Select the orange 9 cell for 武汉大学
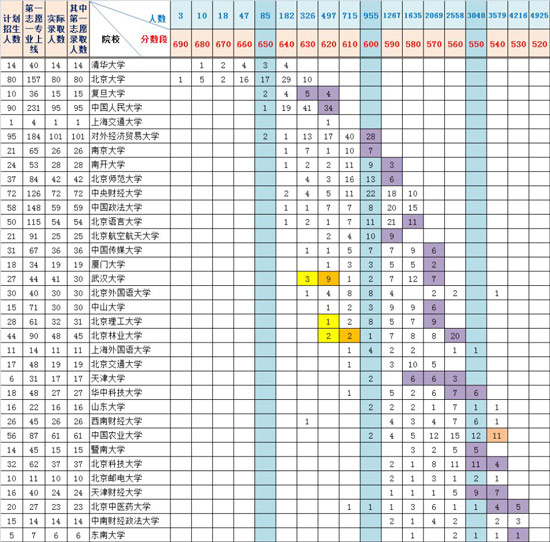The image size is (550, 542). pos(328,279)
